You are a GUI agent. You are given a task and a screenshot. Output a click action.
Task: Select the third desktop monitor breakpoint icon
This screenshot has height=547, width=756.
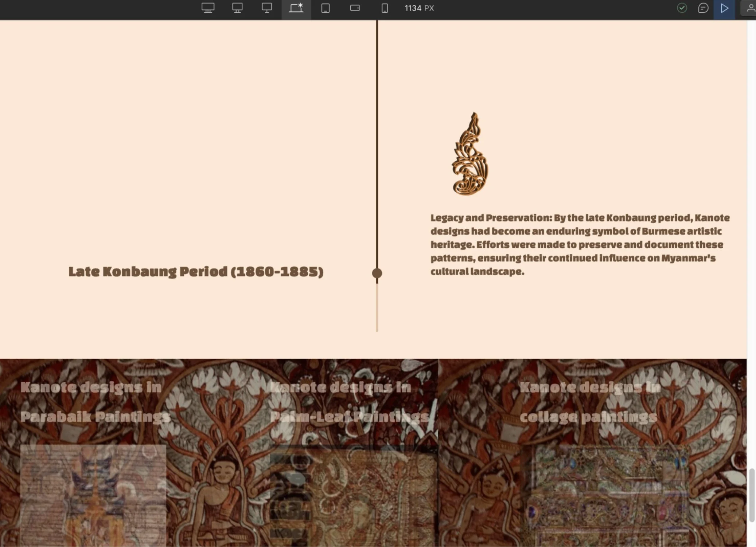[x=267, y=8]
